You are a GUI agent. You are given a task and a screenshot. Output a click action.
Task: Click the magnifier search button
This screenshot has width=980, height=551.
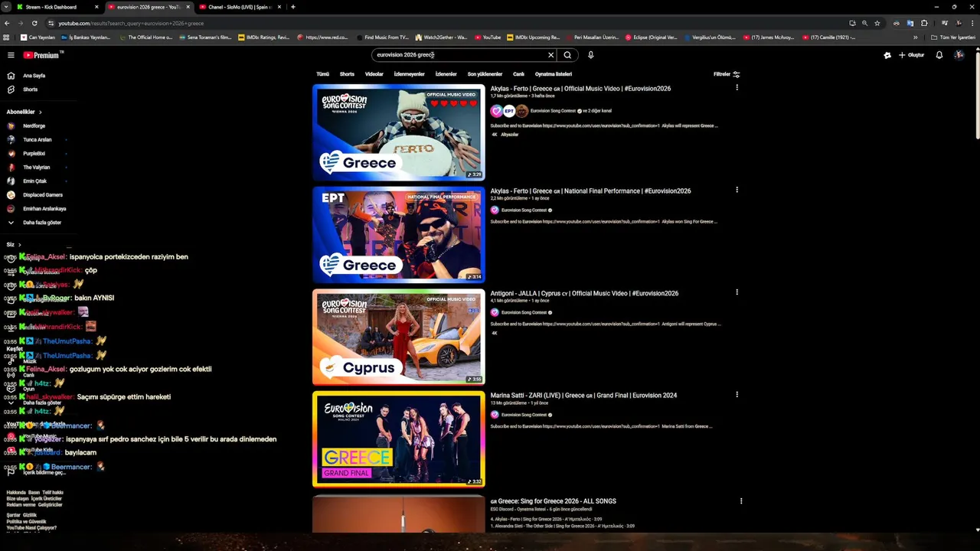click(567, 55)
